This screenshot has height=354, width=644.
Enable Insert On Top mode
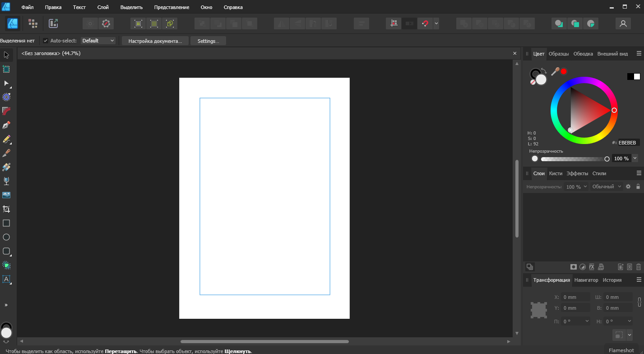pos(575,23)
